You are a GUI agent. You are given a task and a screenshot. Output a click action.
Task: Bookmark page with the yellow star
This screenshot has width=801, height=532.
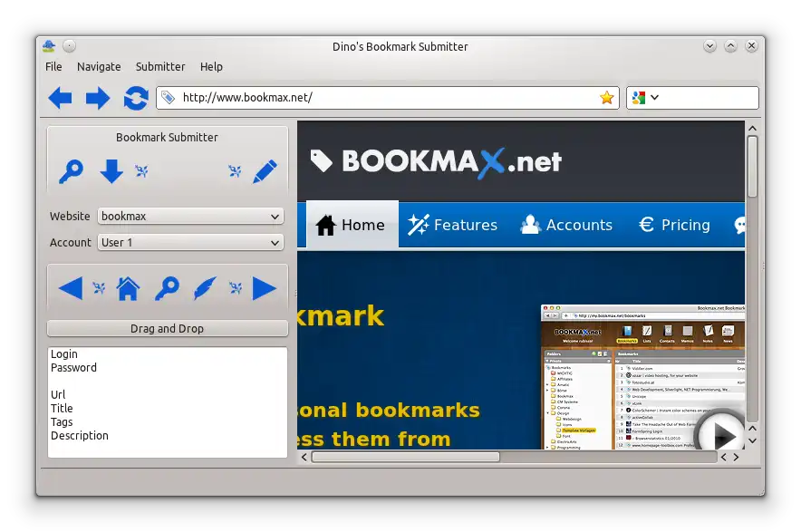[606, 97]
